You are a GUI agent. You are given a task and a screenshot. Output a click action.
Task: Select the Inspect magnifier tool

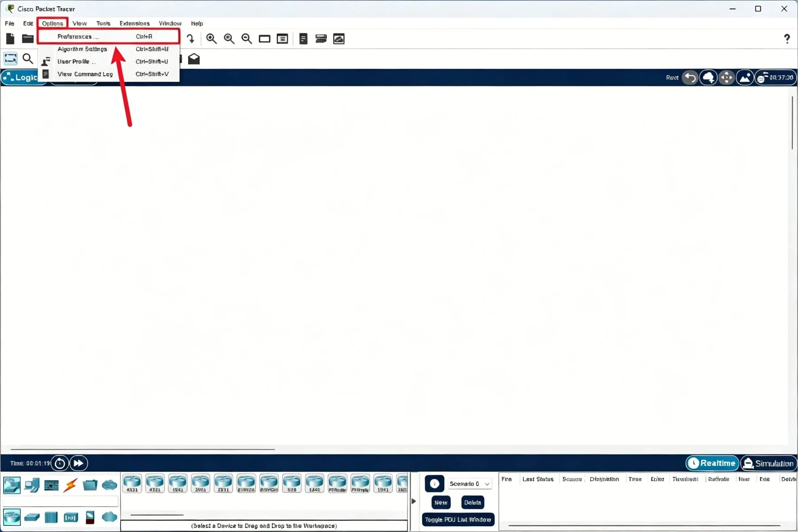[x=28, y=59]
